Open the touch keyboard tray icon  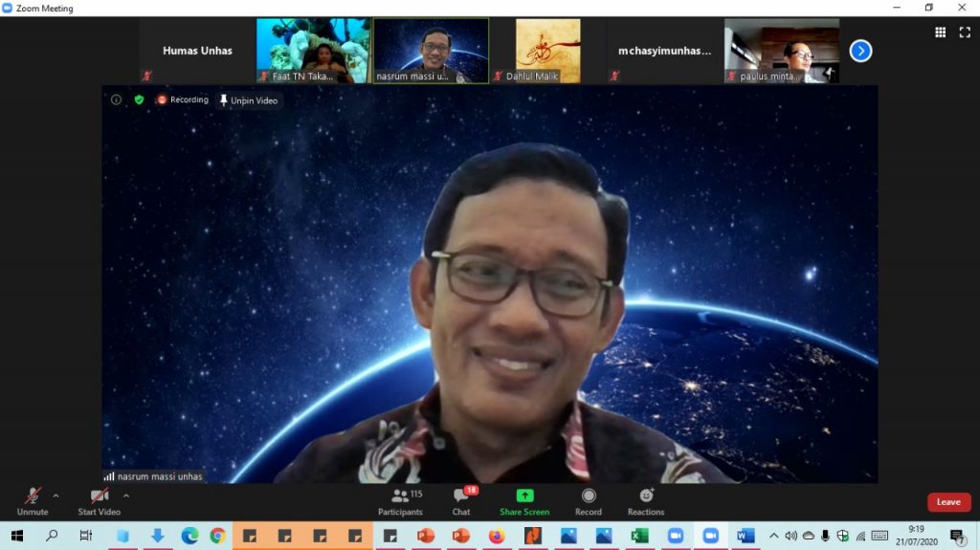880,536
